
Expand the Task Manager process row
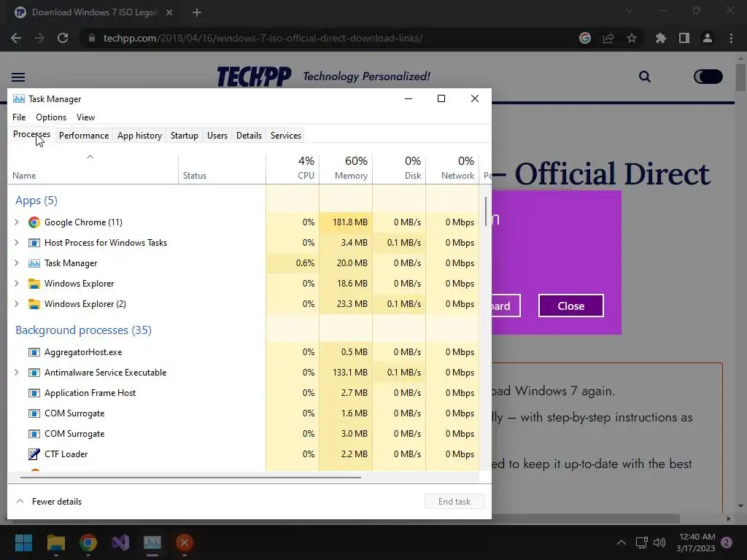point(17,263)
